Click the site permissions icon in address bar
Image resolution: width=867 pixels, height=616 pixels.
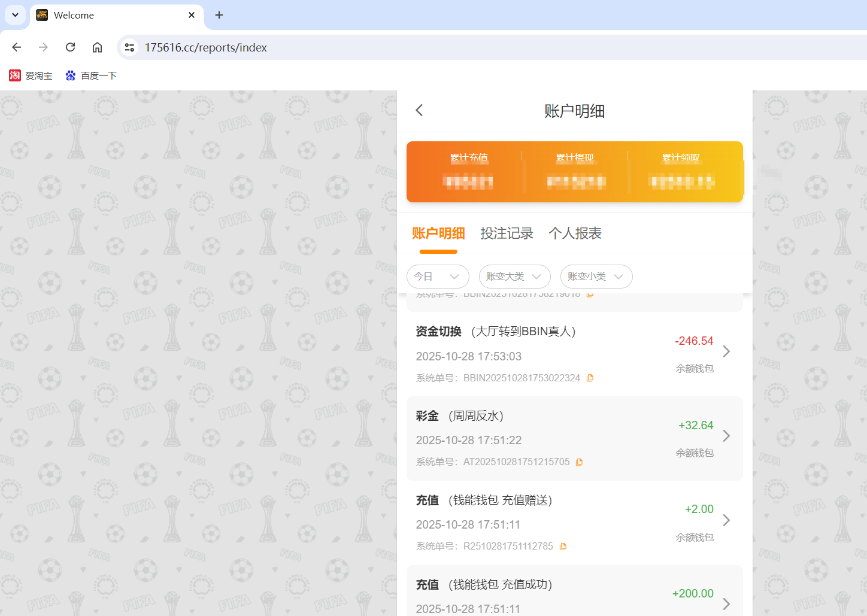(129, 47)
